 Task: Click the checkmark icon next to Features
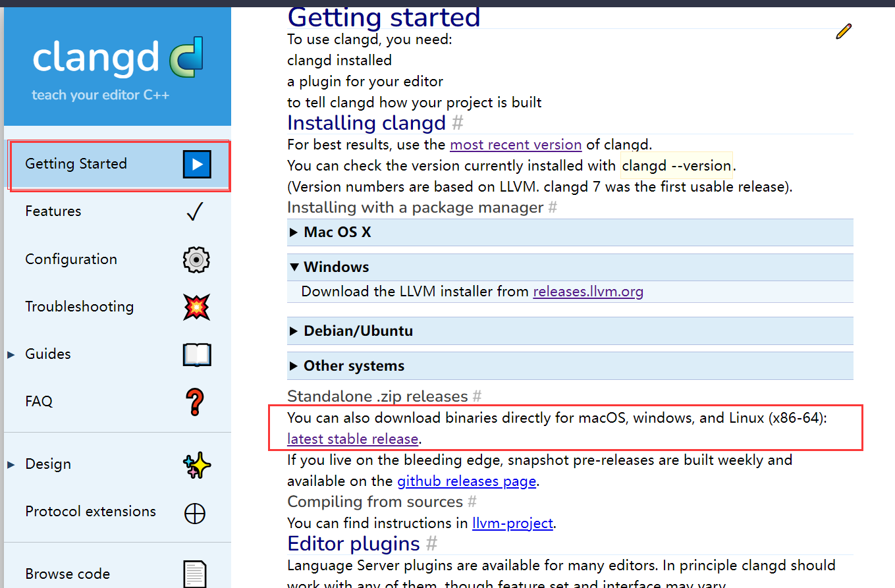[x=195, y=211]
